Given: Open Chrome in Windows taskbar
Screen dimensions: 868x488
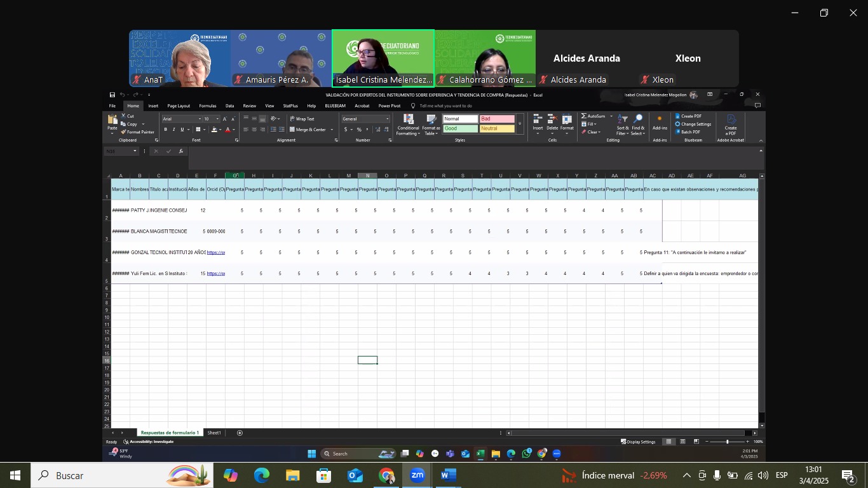Looking at the screenshot, I should (386, 475).
